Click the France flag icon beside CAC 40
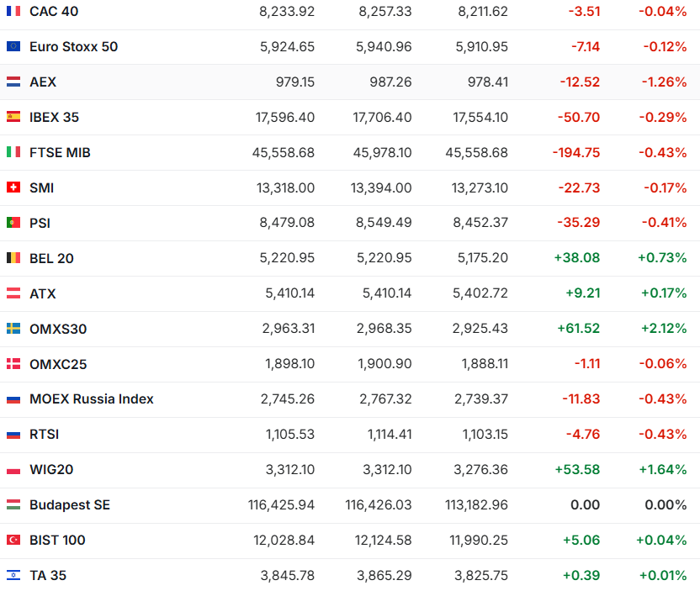Image resolution: width=700 pixels, height=591 pixels. coord(13,12)
